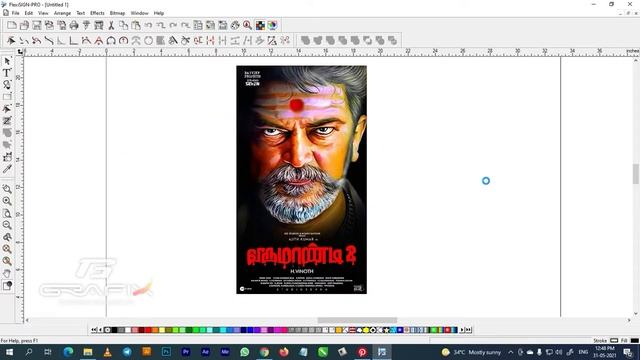This screenshot has width=640, height=360.
Task: Open Photoshop from the taskbar
Action: tap(166, 352)
